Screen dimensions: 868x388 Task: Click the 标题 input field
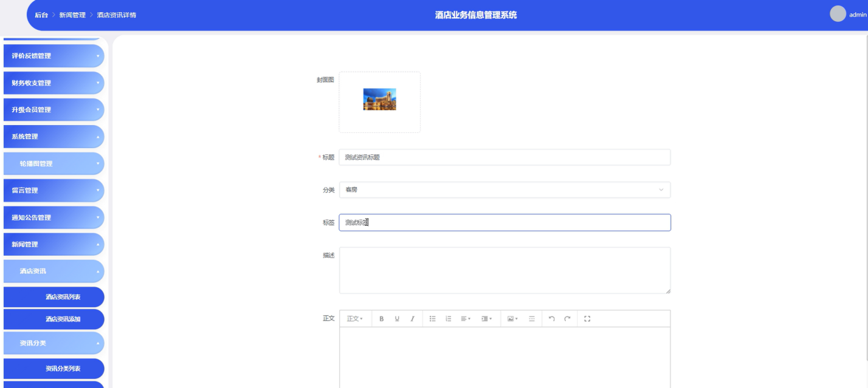click(x=505, y=157)
